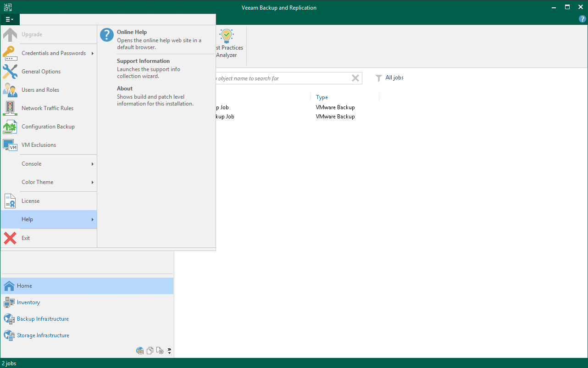
Task: Click the Online Help question mark icon
Action: tap(107, 35)
